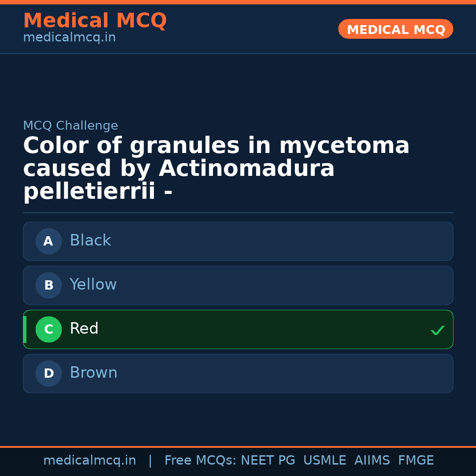Expand the question text area
Image resolution: width=476 pixels, height=476 pixels.
coord(216,167)
